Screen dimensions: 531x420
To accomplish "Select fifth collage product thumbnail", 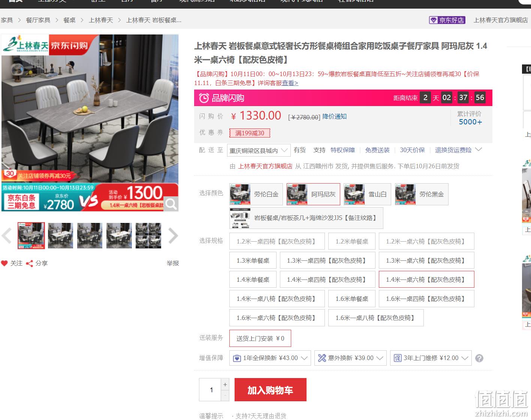I will click(148, 236).
